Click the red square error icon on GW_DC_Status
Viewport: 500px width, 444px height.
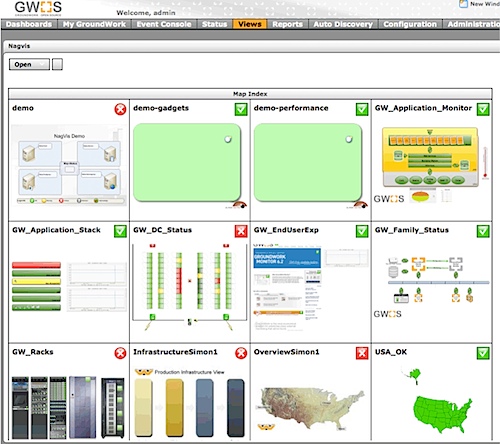tap(241, 231)
